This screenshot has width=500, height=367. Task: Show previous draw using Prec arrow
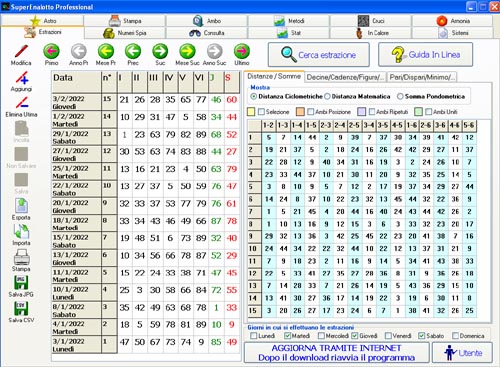pyautogui.click(x=133, y=52)
